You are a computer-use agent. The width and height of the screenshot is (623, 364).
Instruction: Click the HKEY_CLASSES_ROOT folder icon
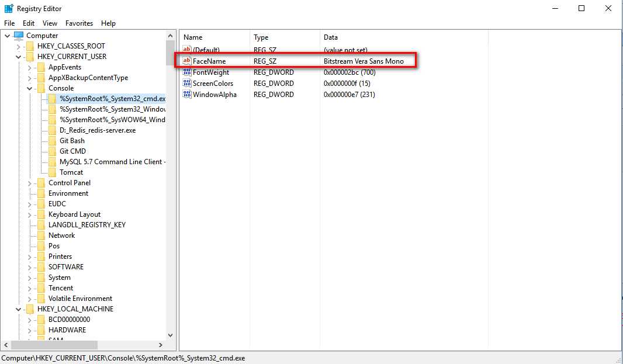pyautogui.click(x=30, y=46)
